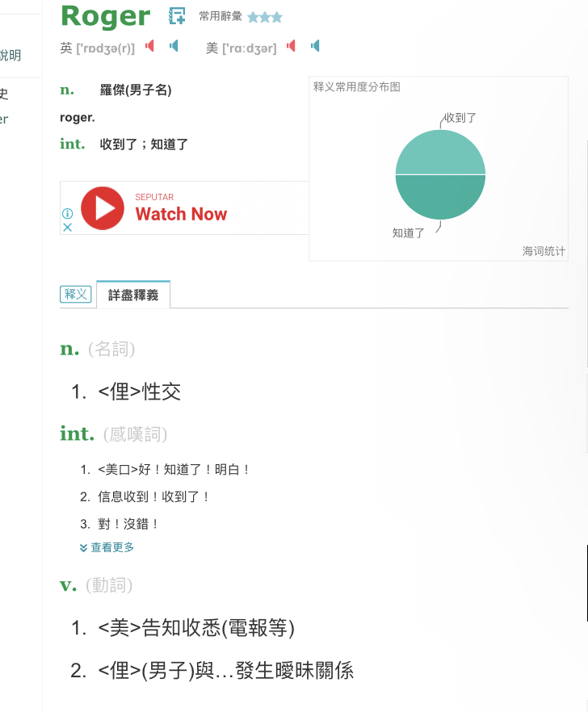Click the three-star frequency rating

tap(265, 17)
